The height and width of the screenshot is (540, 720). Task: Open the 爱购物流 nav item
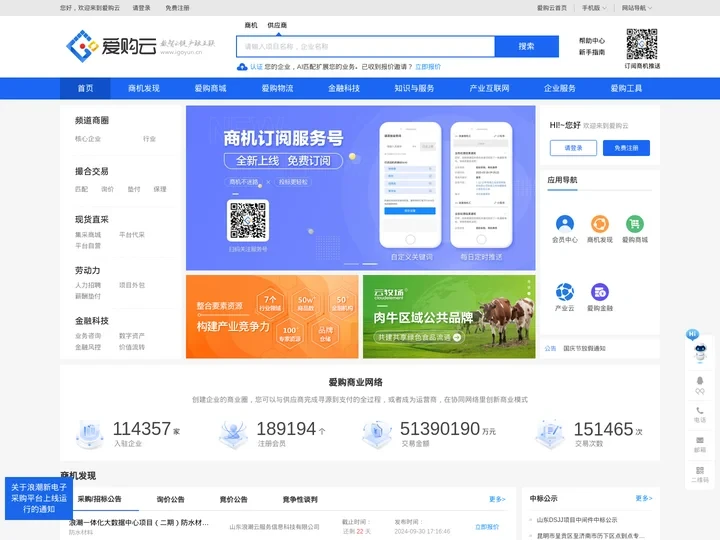277,88
